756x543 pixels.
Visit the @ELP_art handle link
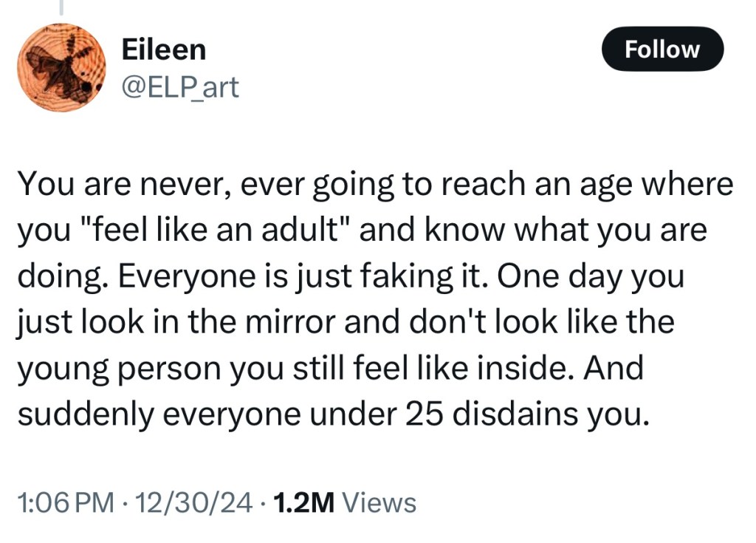point(179,87)
